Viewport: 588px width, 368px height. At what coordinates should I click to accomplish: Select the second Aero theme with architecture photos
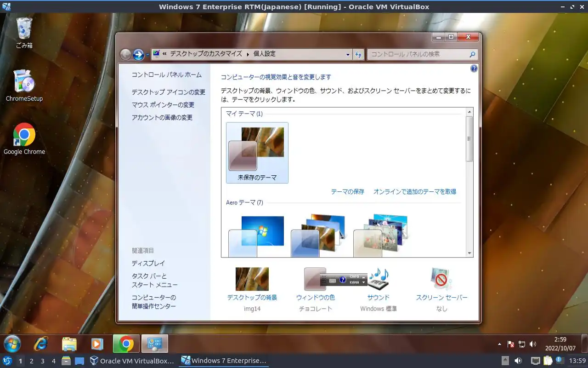[x=318, y=236]
